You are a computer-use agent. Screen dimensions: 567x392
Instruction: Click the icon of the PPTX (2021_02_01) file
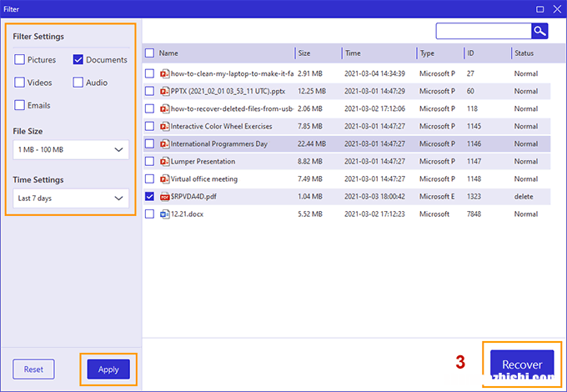(164, 91)
